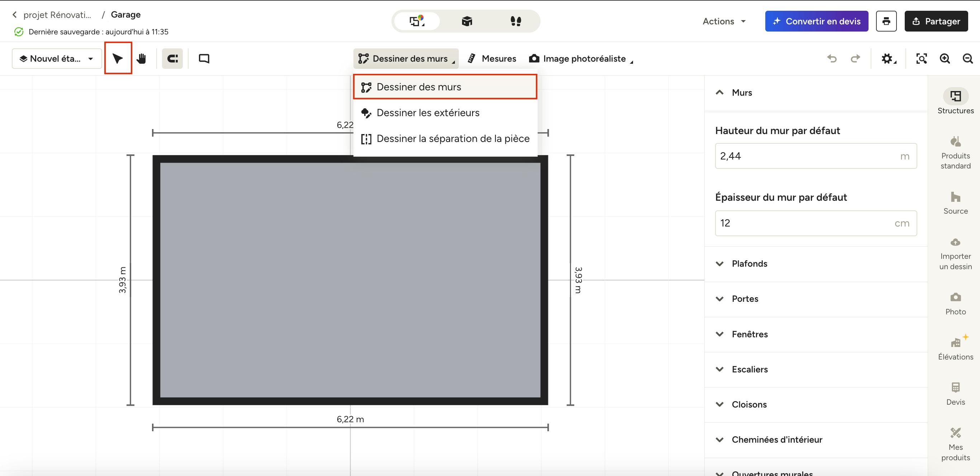This screenshot has width=980, height=476.
Task: Click the green save status checkmark
Action: [x=19, y=32]
